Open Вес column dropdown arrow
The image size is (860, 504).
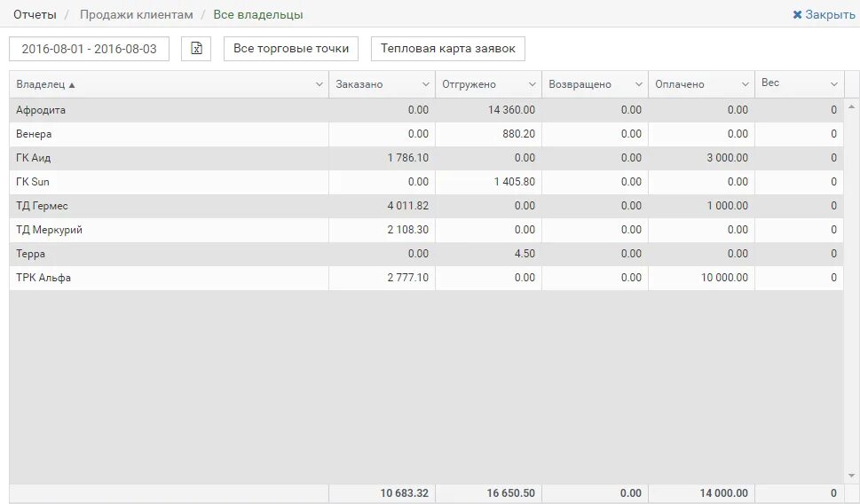coord(834,84)
